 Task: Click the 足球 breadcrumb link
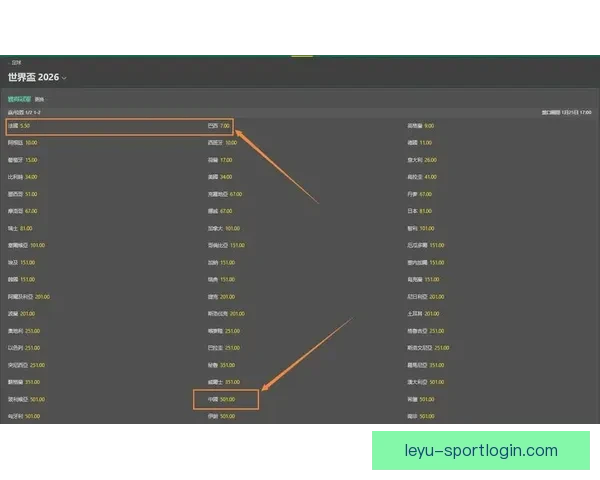16,62
